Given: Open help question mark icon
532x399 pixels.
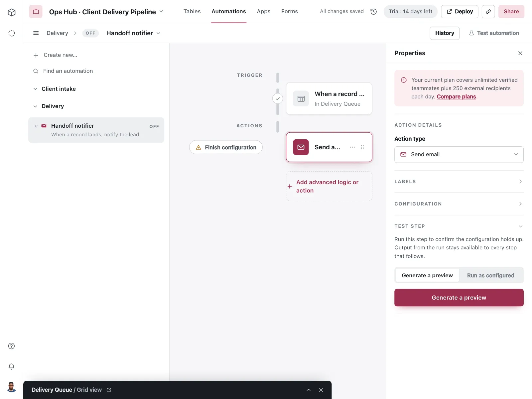Looking at the screenshot, I should click(x=12, y=346).
